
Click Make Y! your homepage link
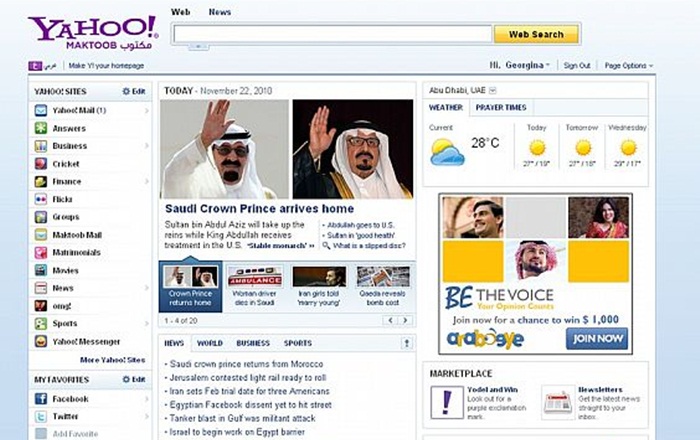pos(106,66)
